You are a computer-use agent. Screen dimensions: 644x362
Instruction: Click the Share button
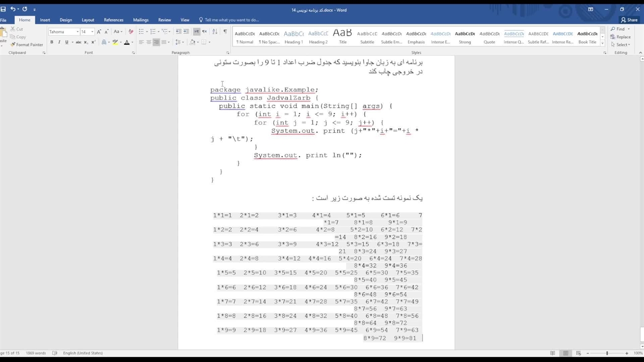click(629, 20)
